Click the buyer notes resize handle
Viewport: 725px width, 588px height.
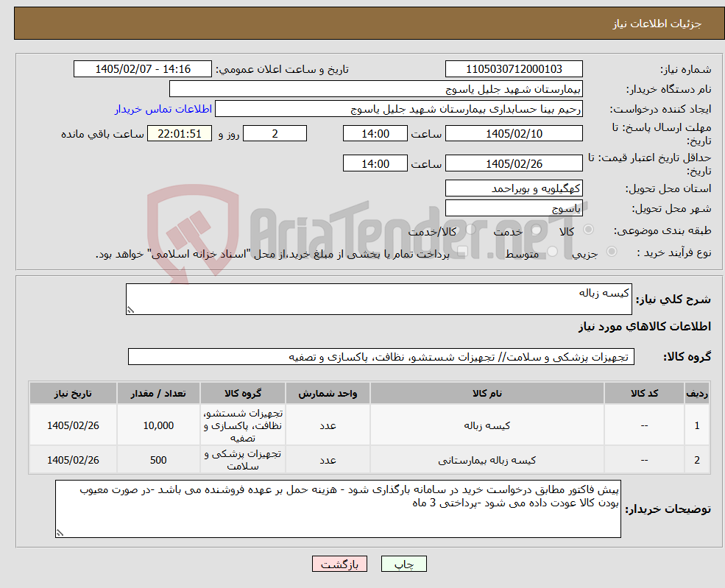60,533
